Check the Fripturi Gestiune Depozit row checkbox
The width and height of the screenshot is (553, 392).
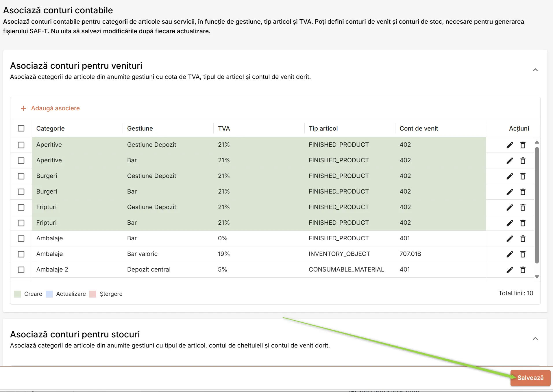tap(21, 207)
